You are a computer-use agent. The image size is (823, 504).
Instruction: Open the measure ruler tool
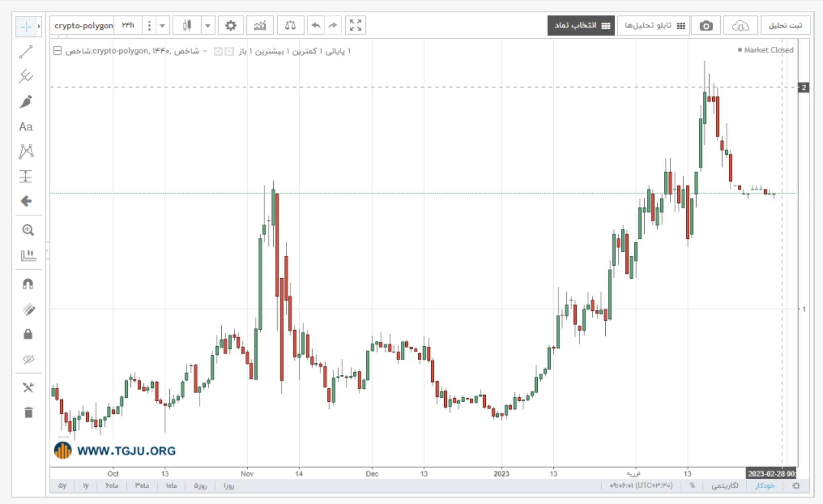point(28,256)
